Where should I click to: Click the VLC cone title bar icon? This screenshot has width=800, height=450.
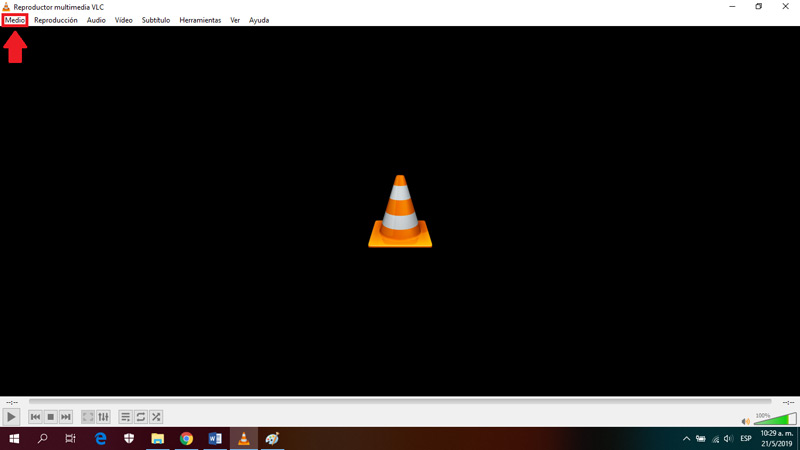(6, 7)
